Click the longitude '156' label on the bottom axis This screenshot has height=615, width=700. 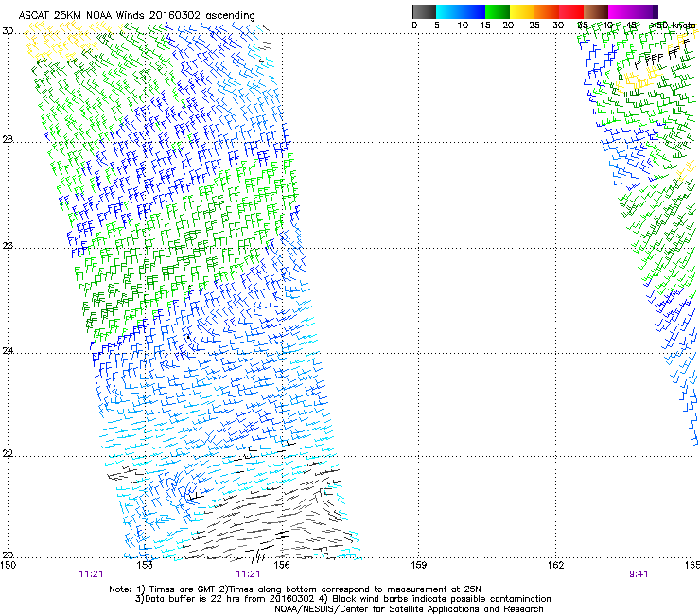pyautogui.click(x=282, y=565)
